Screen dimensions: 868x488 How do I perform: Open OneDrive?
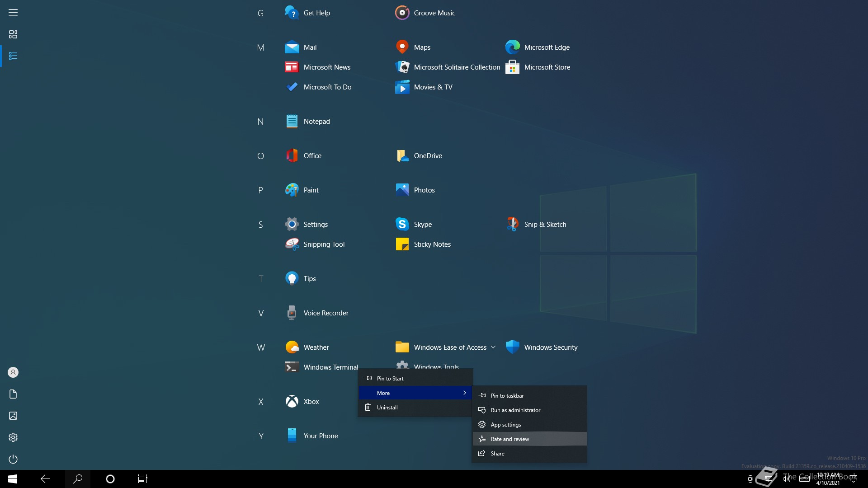pos(419,155)
